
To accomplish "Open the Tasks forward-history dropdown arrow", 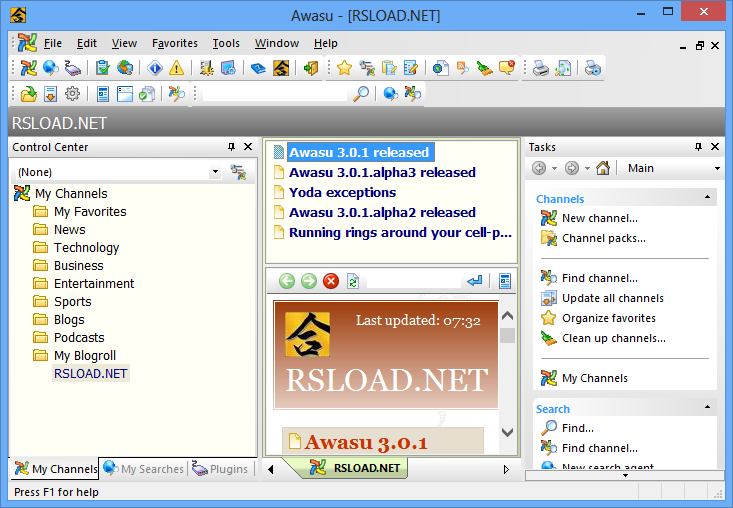I will point(587,168).
